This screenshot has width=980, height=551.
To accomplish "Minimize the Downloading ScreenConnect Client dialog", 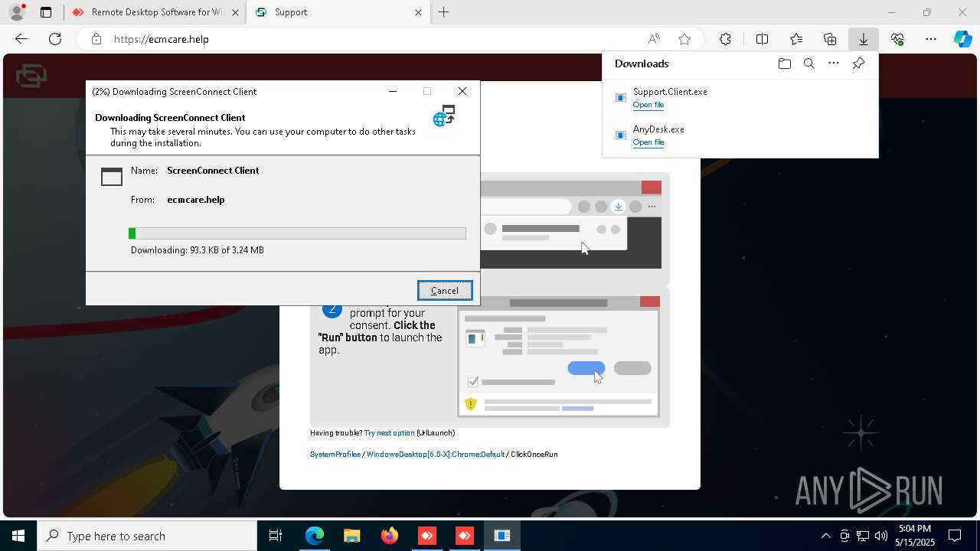I will (x=393, y=91).
